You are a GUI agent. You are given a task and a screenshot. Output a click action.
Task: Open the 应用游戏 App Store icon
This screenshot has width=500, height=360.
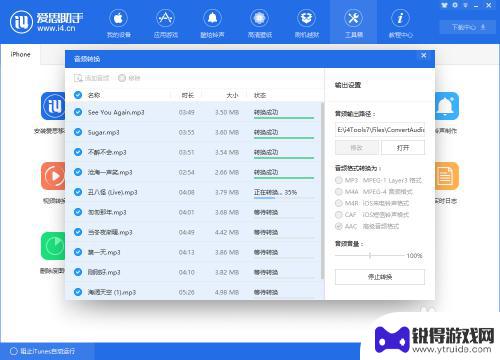165,19
